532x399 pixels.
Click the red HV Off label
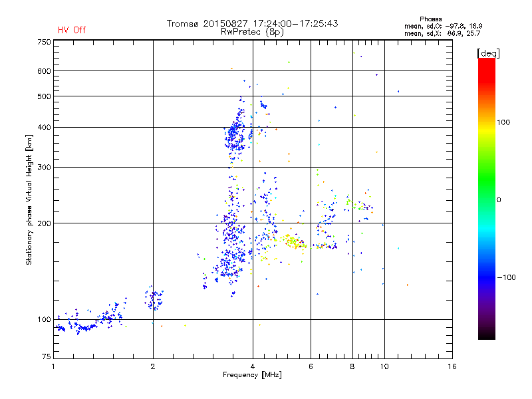coord(72,30)
